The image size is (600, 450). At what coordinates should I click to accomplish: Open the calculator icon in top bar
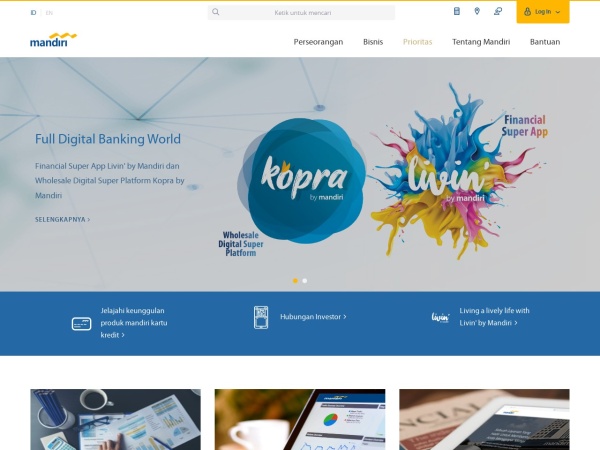pyautogui.click(x=457, y=11)
